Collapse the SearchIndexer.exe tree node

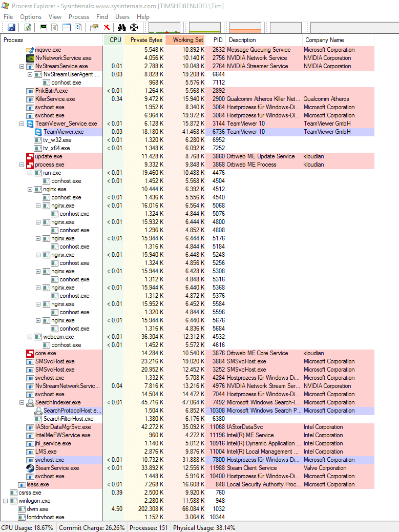(22, 402)
